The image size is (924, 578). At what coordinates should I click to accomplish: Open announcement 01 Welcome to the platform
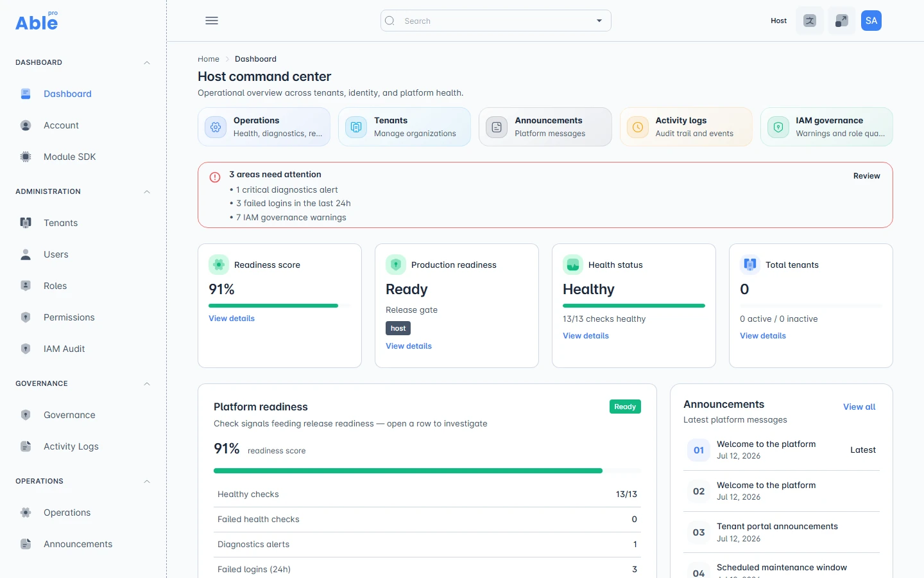tap(782, 450)
